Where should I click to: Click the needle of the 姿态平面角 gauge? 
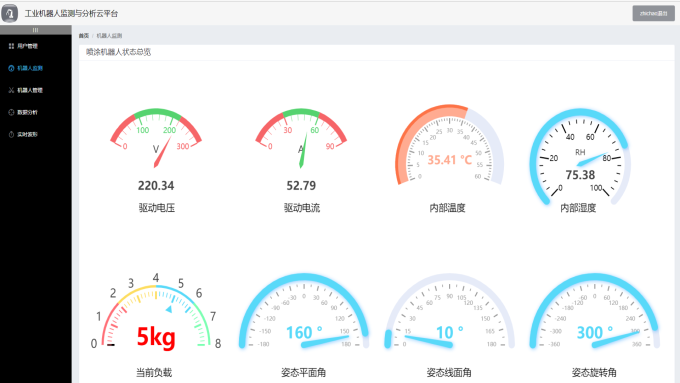325,341
